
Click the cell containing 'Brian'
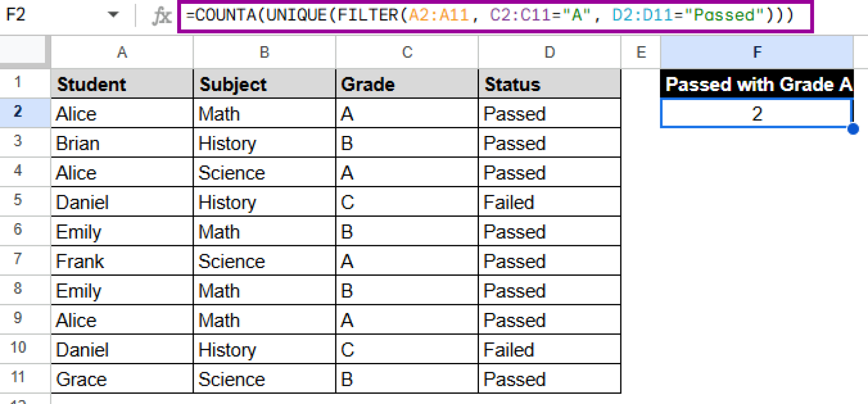coord(122,143)
